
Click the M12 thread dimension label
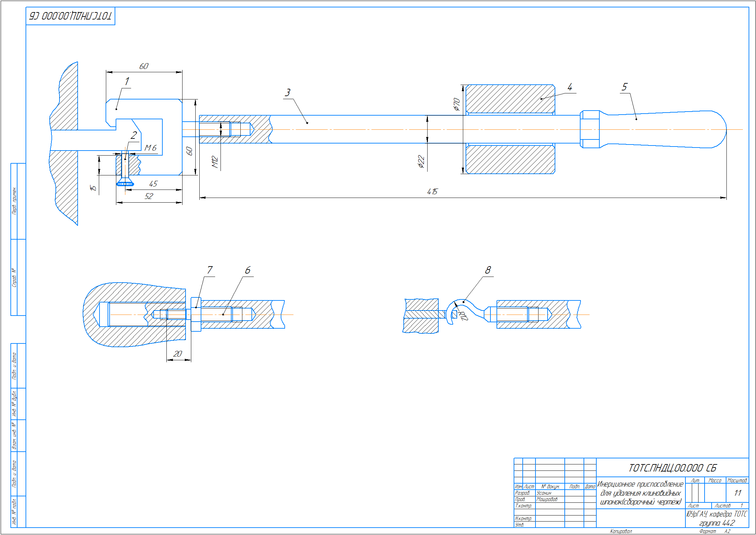click(215, 162)
